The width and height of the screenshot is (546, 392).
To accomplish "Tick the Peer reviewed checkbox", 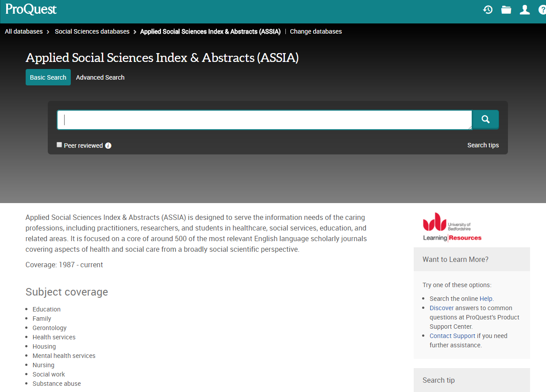I will coord(59,145).
